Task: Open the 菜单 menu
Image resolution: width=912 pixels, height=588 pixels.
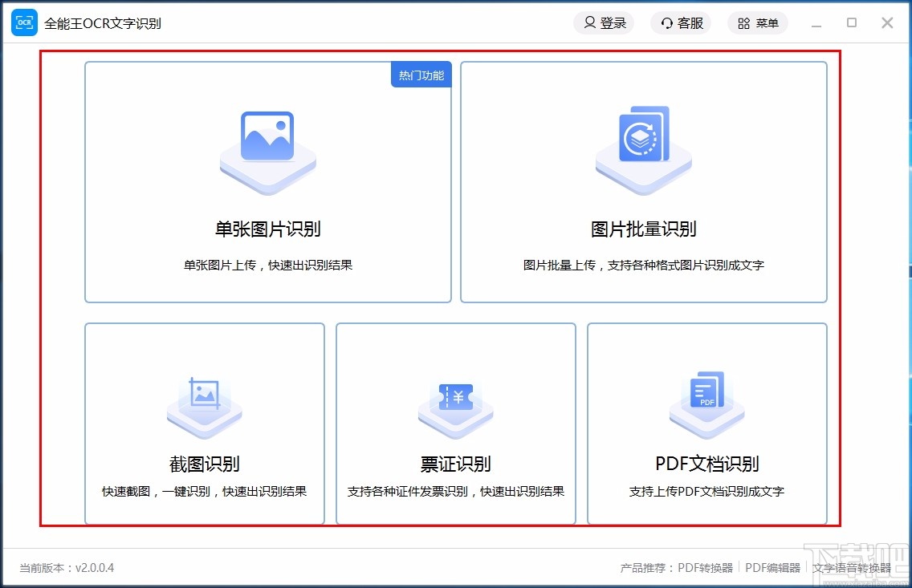Action: 757,22
